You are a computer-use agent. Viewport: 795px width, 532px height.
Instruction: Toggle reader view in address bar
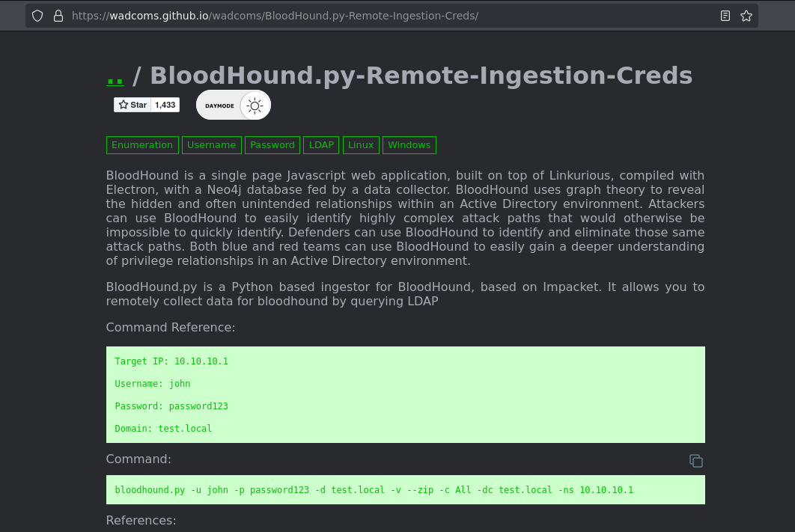pos(725,16)
